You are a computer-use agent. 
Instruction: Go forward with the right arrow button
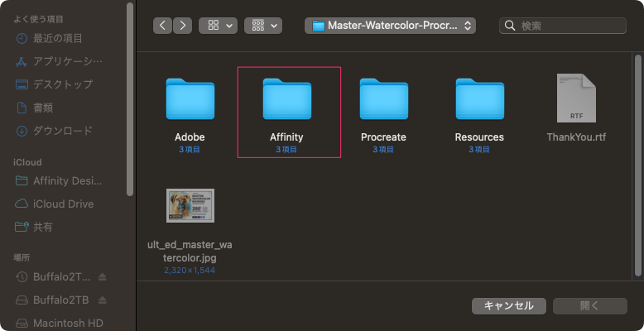click(x=183, y=26)
